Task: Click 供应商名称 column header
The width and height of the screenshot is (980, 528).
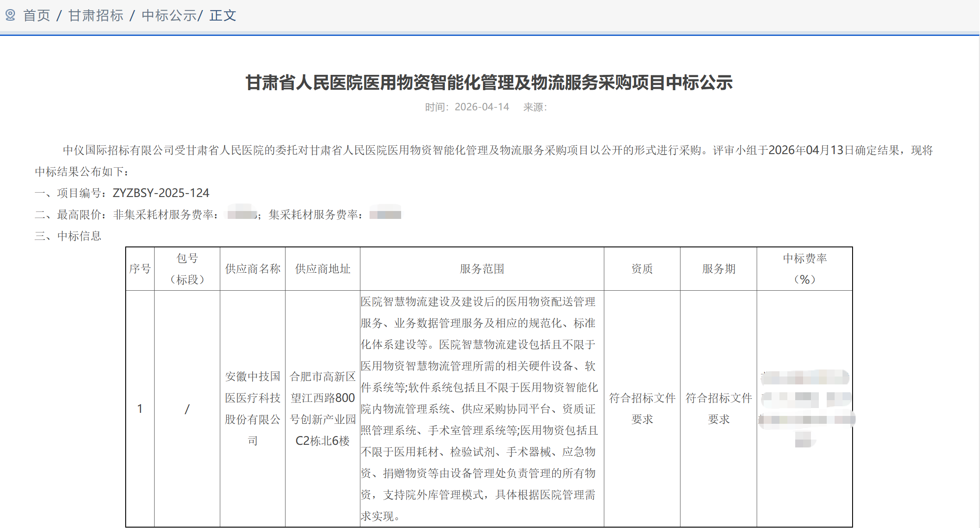Action: (253, 269)
